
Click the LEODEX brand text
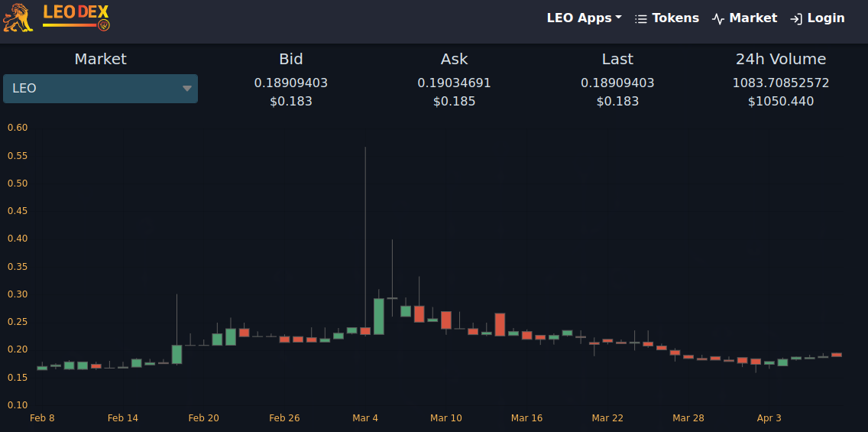[76, 11]
